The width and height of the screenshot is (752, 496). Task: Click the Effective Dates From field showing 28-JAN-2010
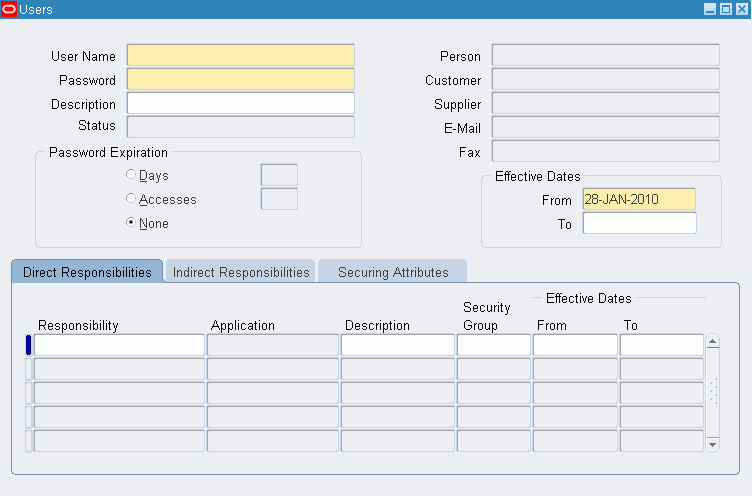(x=639, y=199)
